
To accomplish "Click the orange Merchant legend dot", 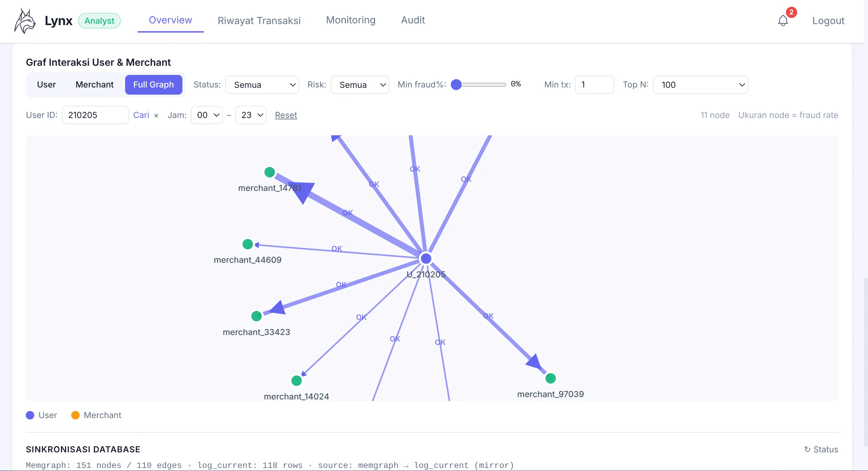I will [75, 415].
